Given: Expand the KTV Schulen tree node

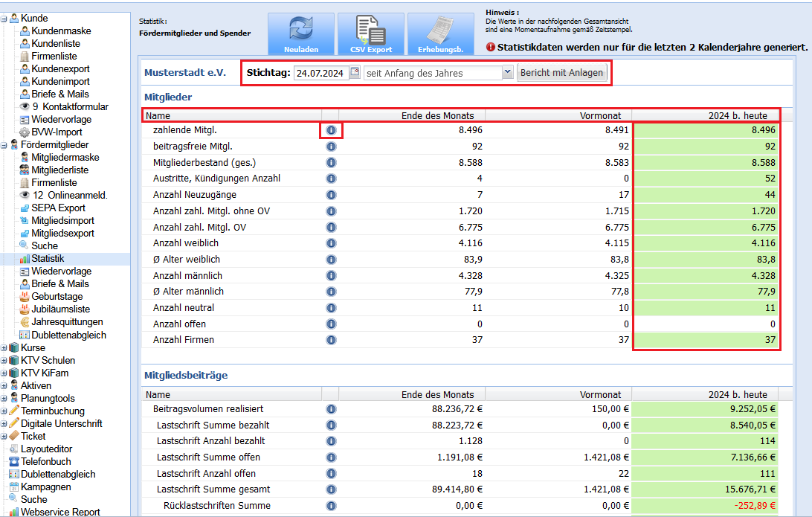Looking at the screenshot, I should coord(4,361).
